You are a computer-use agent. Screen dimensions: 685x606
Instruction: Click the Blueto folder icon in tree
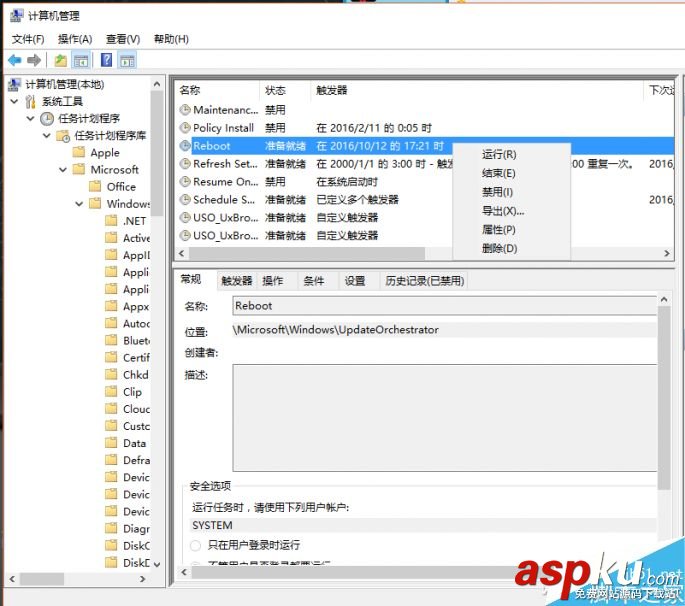[111, 340]
